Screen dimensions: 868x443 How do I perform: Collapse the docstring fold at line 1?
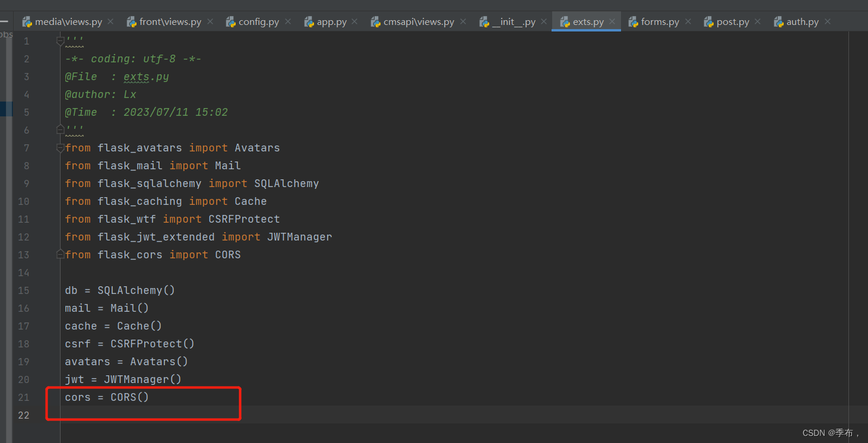(60, 41)
